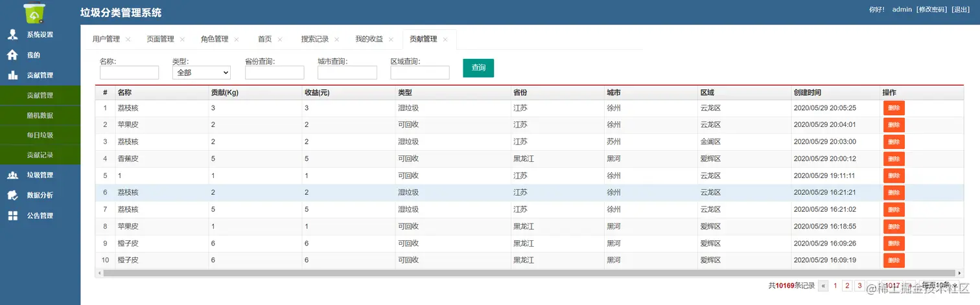Go to previous pages with « button
980x305 pixels.
click(x=824, y=286)
